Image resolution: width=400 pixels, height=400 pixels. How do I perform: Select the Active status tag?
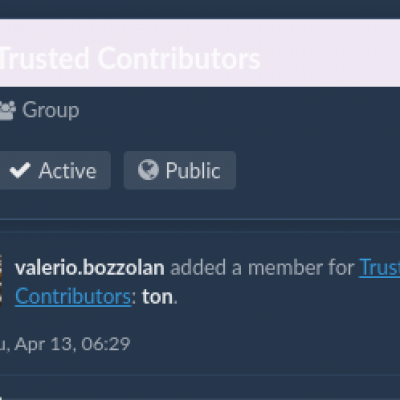tap(54, 170)
